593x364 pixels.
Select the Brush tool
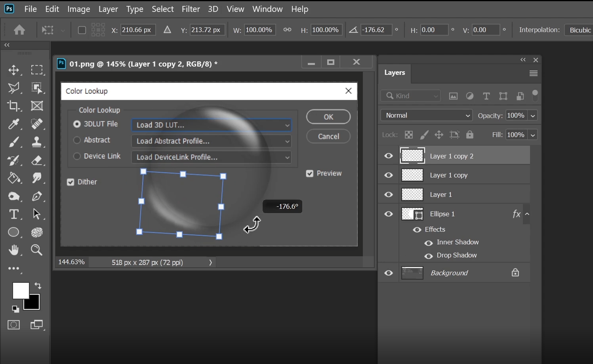click(13, 142)
